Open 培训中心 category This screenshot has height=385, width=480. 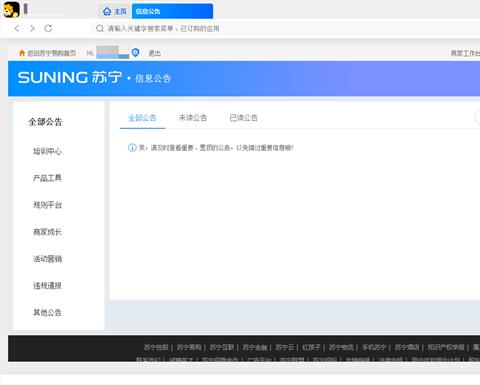[x=47, y=151]
